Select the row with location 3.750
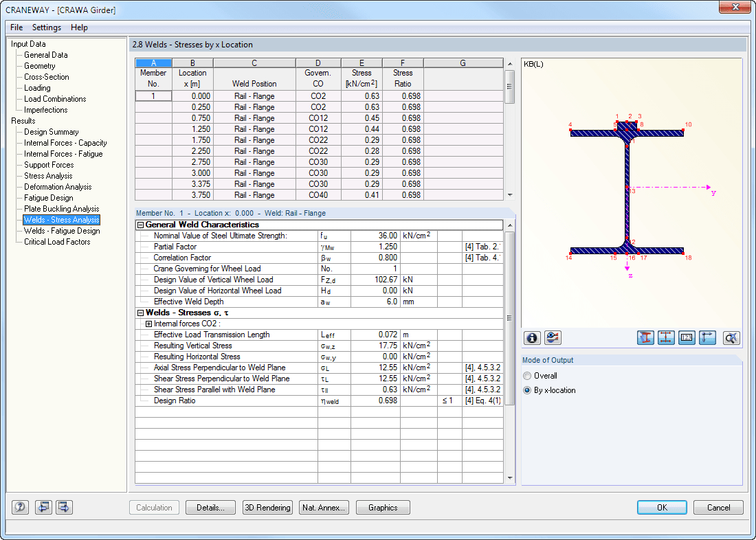This screenshot has height=540, width=756. tap(319, 195)
